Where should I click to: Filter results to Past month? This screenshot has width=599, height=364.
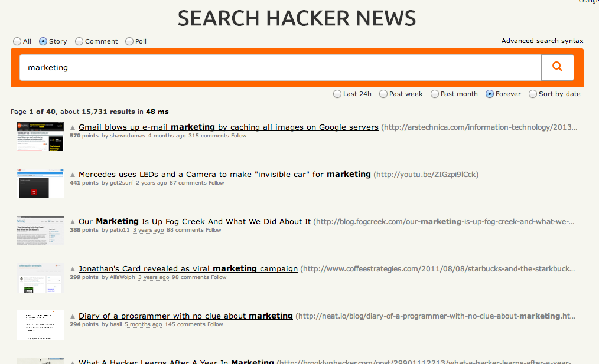tap(435, 94)
